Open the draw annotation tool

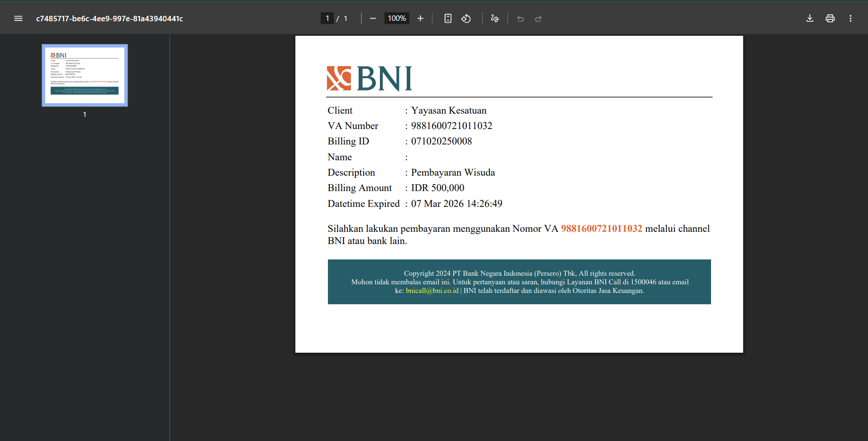point(495,19)
